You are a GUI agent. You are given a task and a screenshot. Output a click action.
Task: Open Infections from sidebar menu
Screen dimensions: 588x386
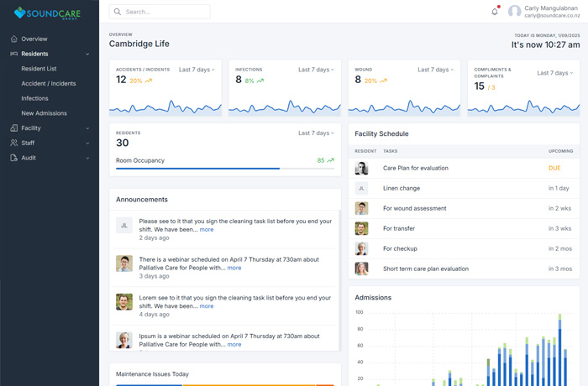coord(35,98)
